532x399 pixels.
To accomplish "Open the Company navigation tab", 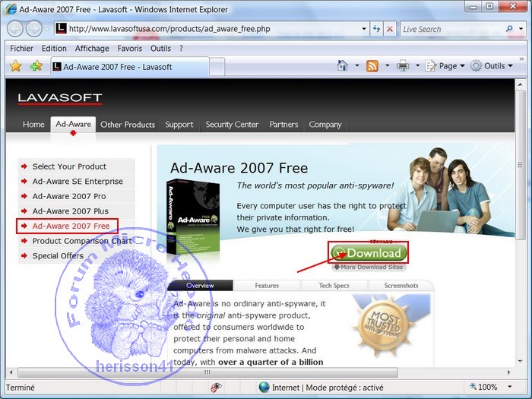I will pos(325,125).
